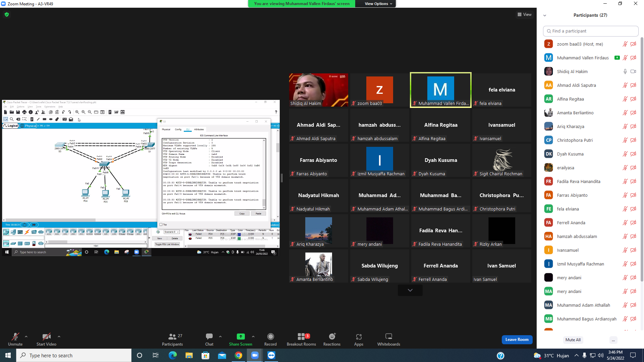644x362 pixels.
Task: Open more options in participants panel footer
Action: point(613,340)
